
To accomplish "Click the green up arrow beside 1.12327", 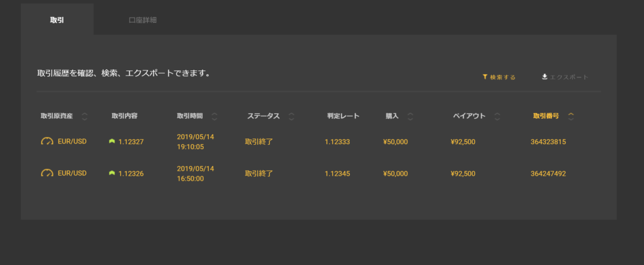I will click(112, 142).
